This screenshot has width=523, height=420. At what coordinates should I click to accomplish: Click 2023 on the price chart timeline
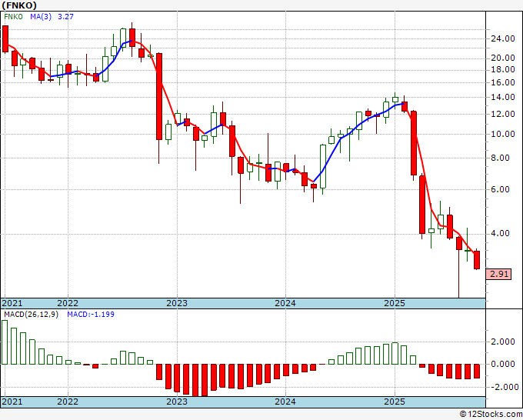point(177,303)
